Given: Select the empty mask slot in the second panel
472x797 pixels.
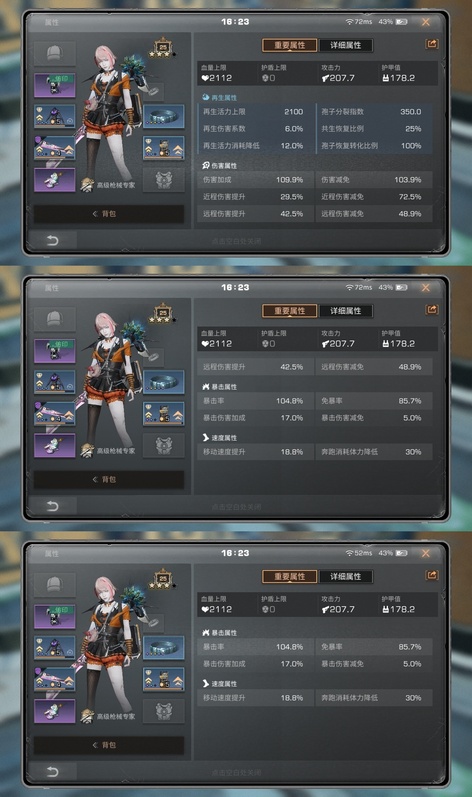Looking at the screenshot, I should coord(164,445).
